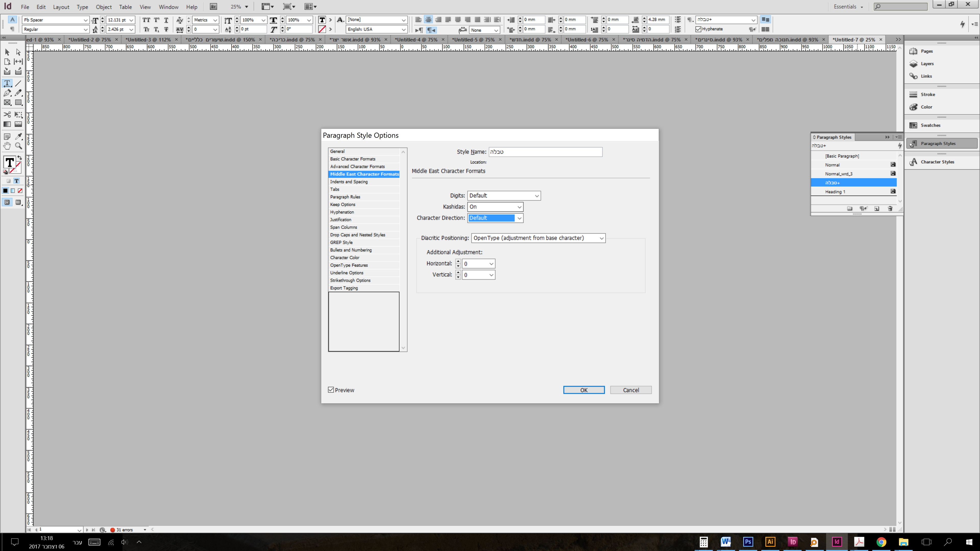The image size is (980, 551).
Task: Uncheck the Preview checkbox
Action: (x=331, y=390)
